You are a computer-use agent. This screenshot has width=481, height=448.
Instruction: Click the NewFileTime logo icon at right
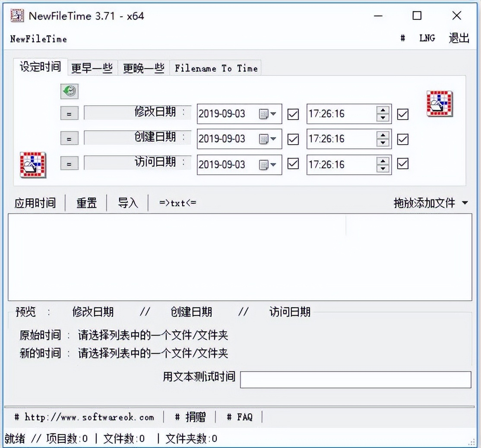coord(440,104)
